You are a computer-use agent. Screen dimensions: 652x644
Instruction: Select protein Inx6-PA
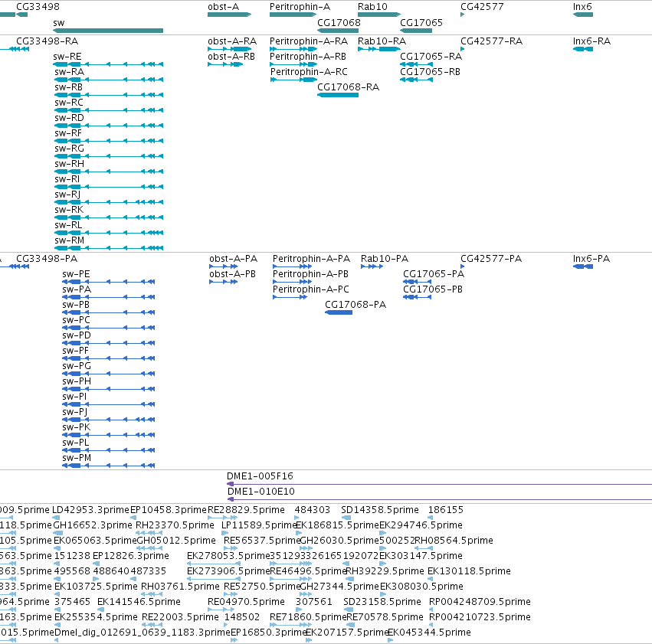tap(583, 266)
